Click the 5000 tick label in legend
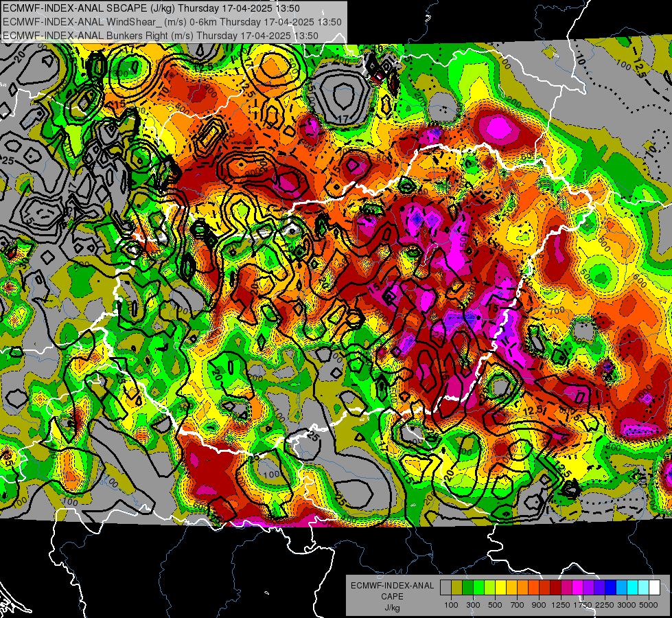 649,605
